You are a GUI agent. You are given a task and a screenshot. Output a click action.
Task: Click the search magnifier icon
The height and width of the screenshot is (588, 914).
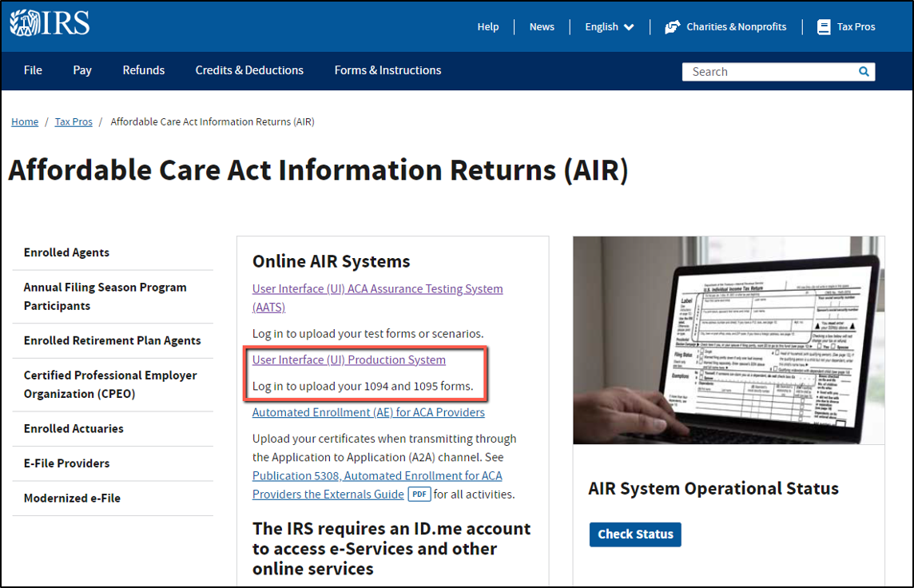[864, 72]
